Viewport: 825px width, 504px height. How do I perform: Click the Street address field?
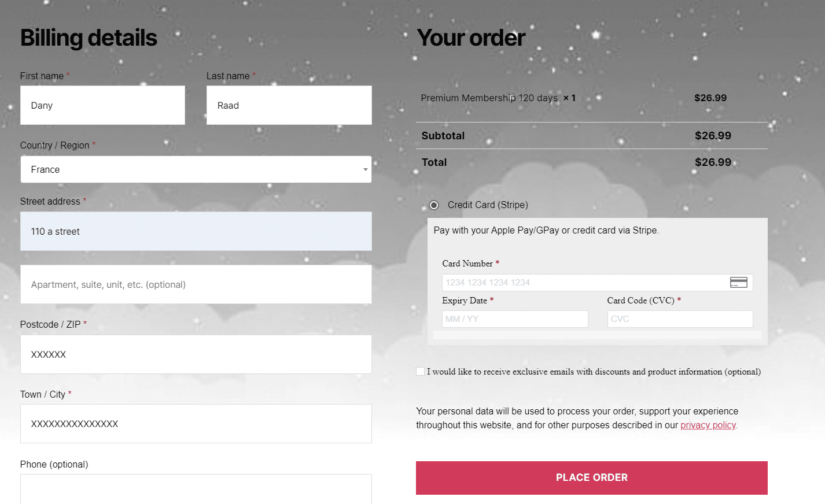point(196,231)
